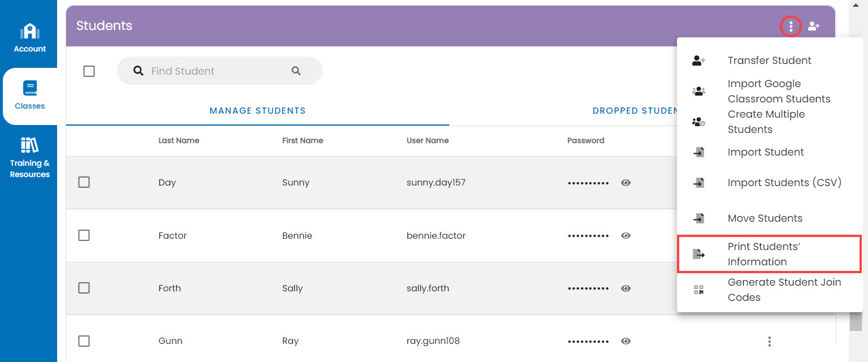Image resolution: width=868 pixels, height=362 pixels.
Task: Open sunny.day157's user name link
Action: (435, 182)
